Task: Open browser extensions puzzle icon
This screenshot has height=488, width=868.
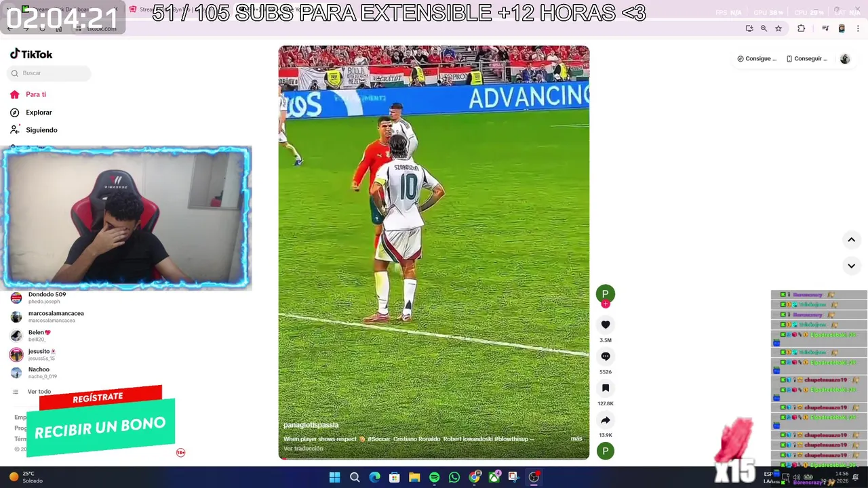Action: coord(801,28)
